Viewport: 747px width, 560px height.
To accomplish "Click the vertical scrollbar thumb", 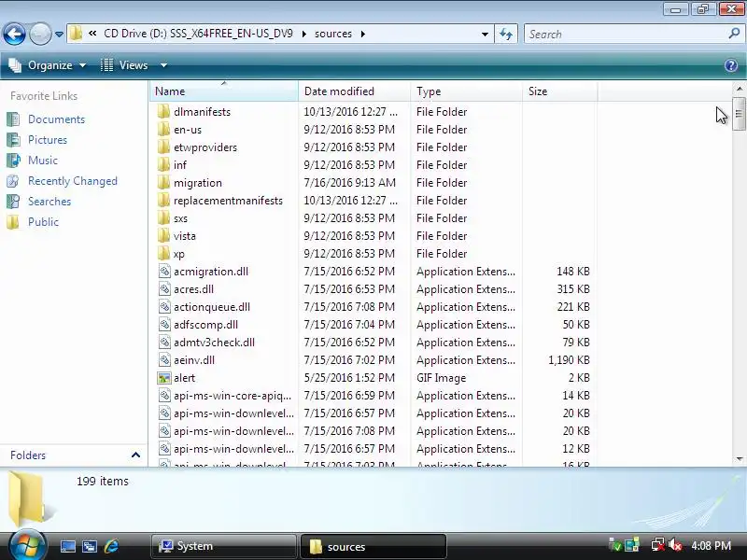I will (739, 113).
